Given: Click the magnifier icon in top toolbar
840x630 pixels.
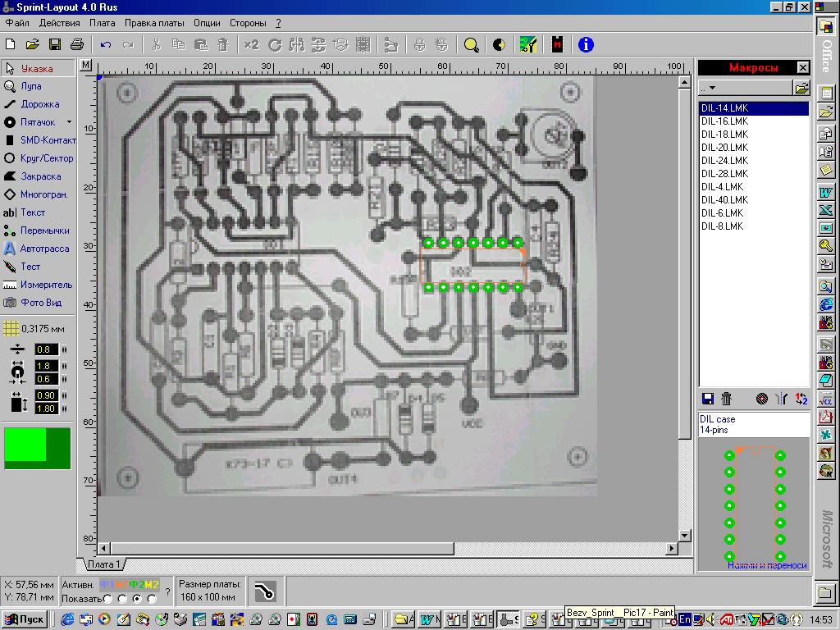Looking at the screenshot, I should (471, 44).
